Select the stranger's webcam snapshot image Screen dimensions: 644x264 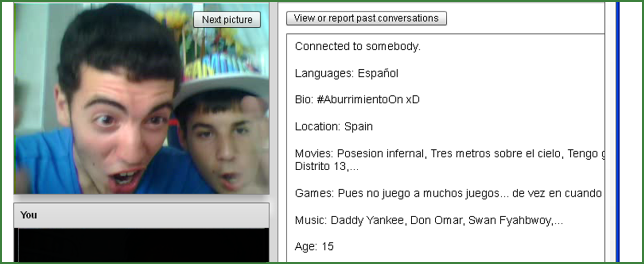142,99
